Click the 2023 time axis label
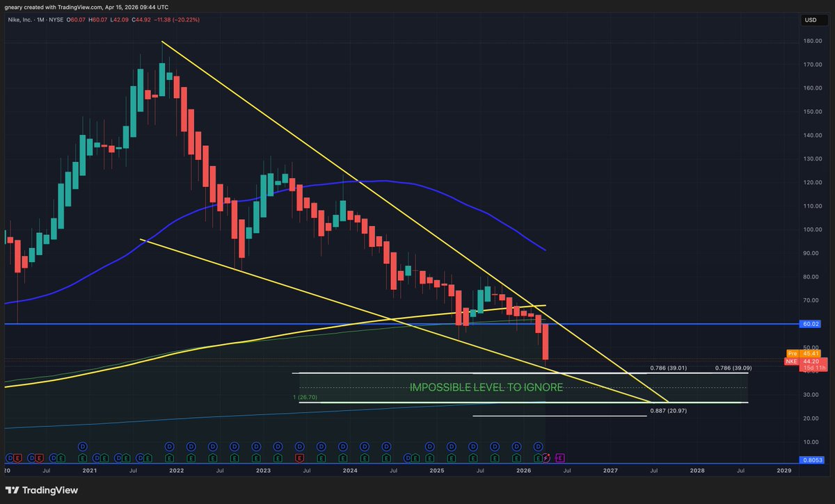835x504 pixels. pos(263,471)
